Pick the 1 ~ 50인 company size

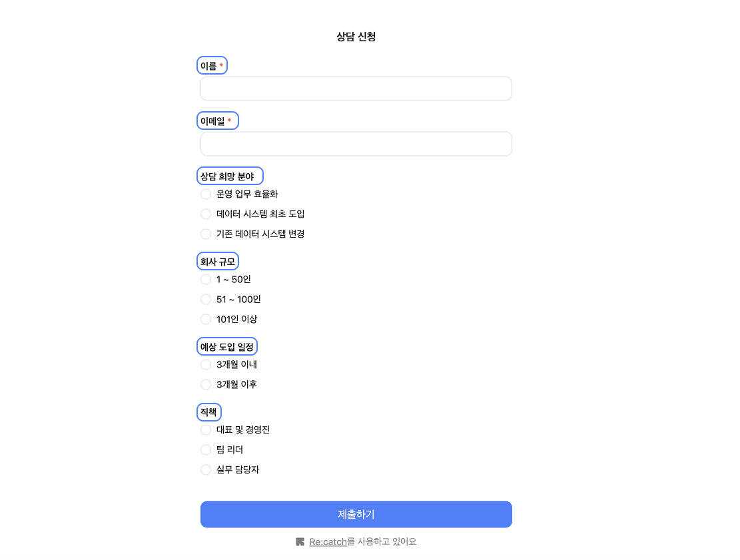(206, 280)
